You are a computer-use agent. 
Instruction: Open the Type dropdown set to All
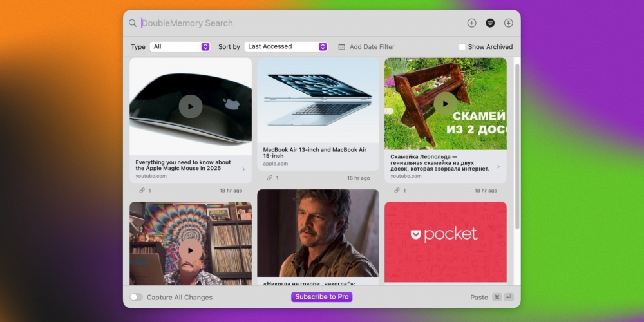[x=180, y=46]
